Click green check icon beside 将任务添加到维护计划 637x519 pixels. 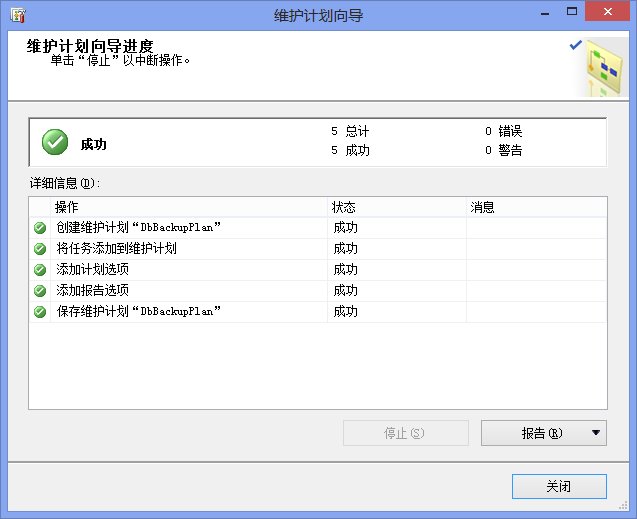tap(40, 249)
